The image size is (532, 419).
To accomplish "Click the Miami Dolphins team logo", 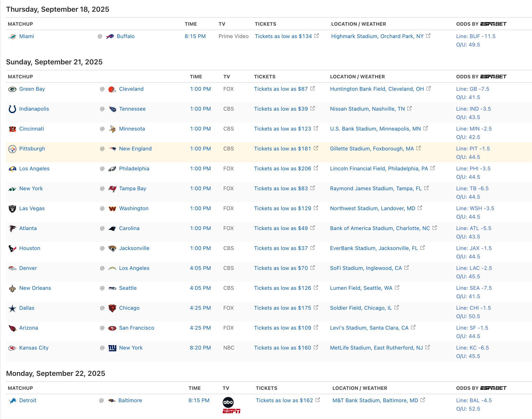I will (x=12, y=37).
